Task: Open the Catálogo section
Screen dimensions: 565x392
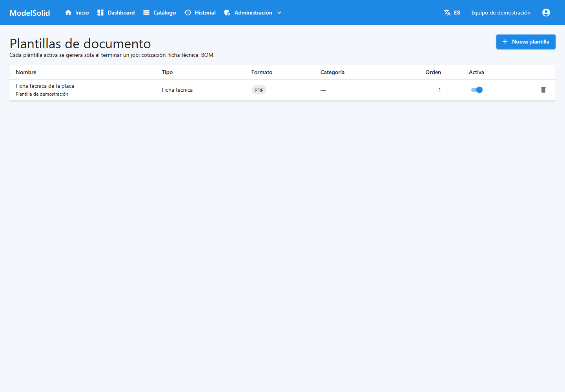Action: (160, 13)
